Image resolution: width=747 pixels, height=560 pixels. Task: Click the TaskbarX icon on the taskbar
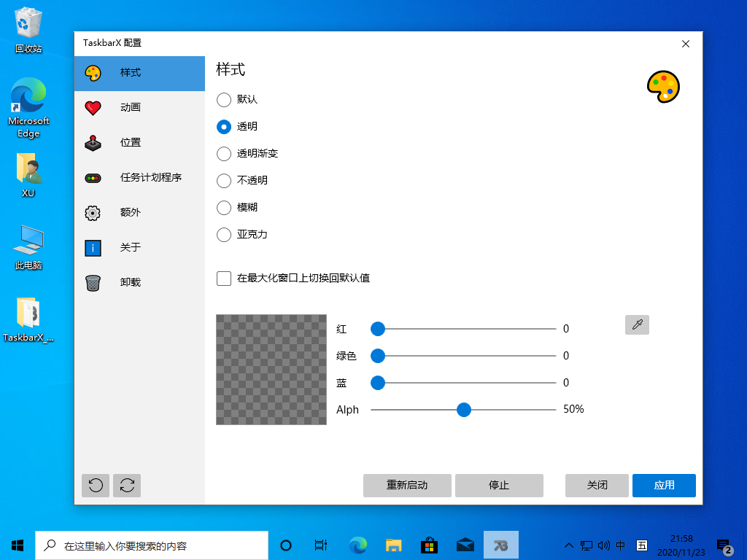pyautogui.click(x=501, y=545)
